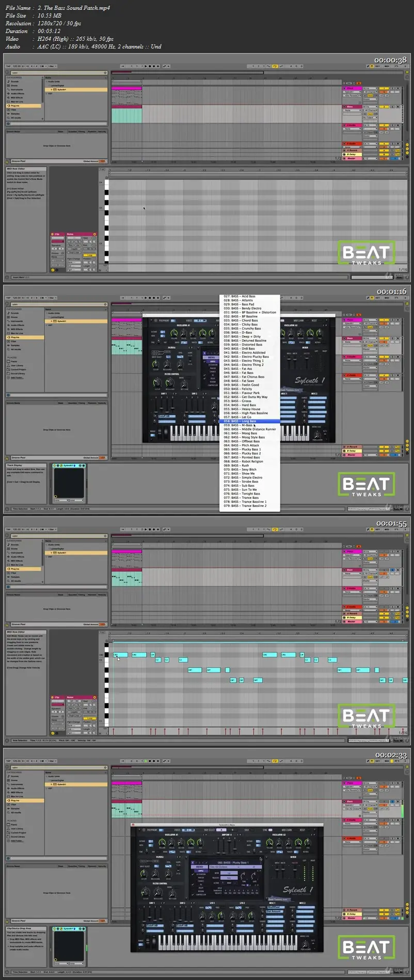Arm the Bass track in 00:01:55 frame
The height and width of the screenshot is (980, 414).
[x=398, y=570]
